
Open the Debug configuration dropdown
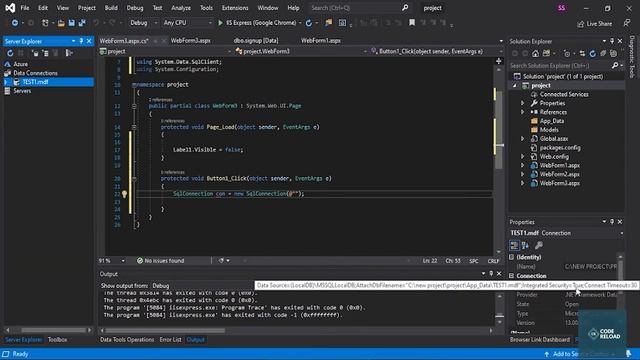pyautogui.click(x=144, y=23)
